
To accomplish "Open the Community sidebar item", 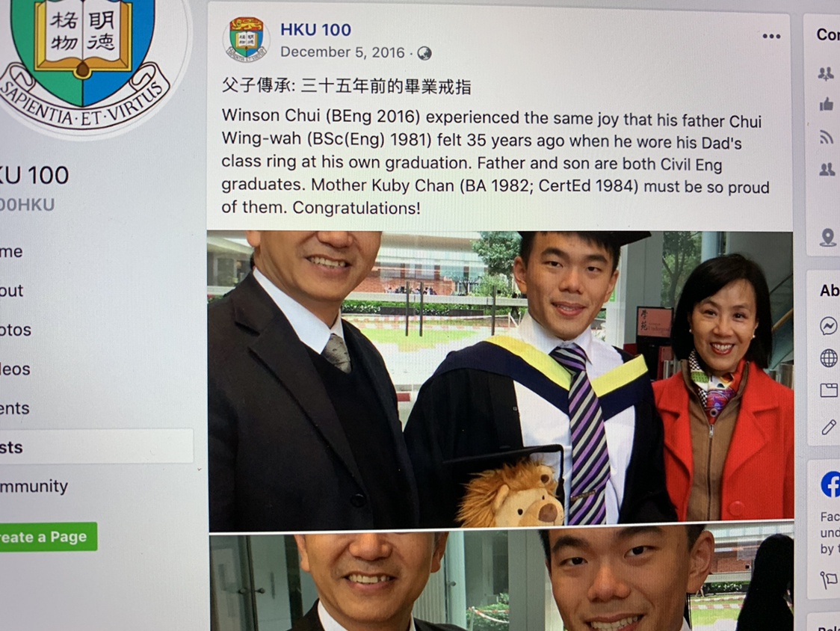I will coord(34,486).
